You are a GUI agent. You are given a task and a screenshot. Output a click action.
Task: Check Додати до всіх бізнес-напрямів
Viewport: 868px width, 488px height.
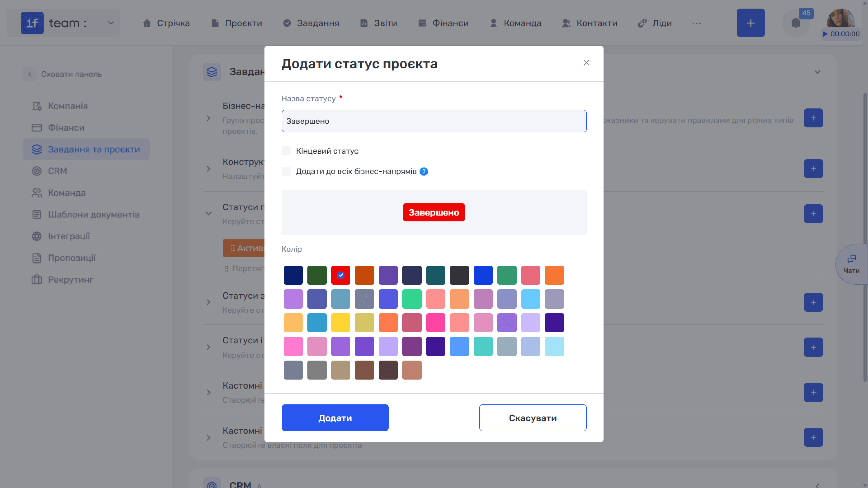click(x=286, y=171)
